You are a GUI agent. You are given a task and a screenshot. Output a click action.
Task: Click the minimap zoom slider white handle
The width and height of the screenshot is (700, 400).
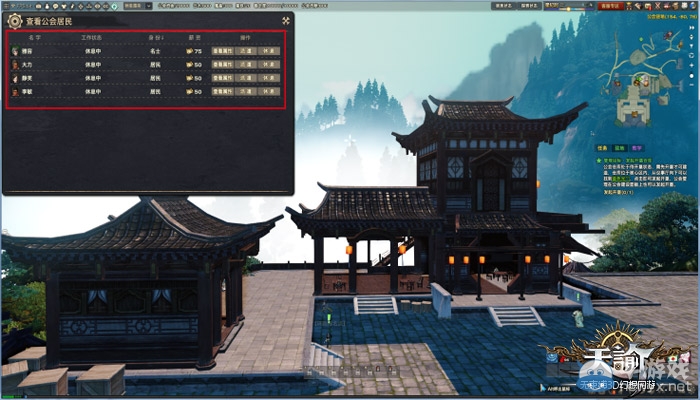[x=692, y=76]
